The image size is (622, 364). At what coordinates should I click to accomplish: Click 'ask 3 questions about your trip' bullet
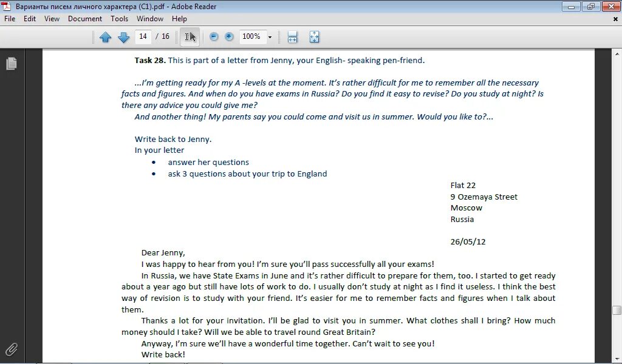click(x=248, y=174)
